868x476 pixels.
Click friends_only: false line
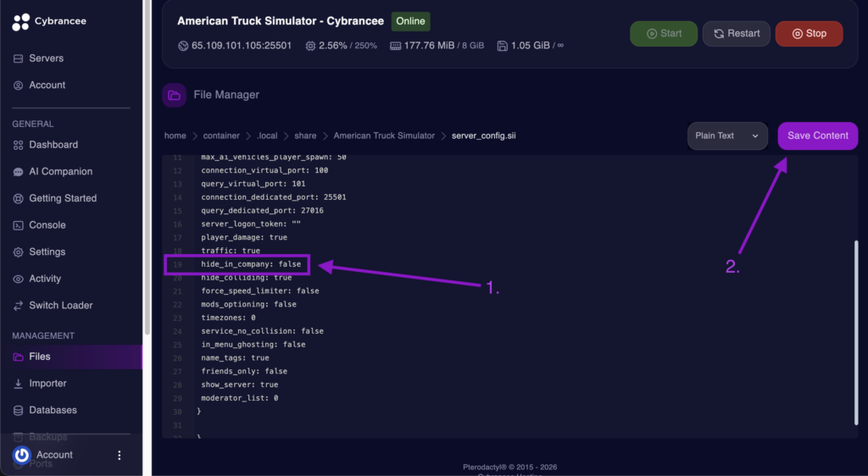click(x=244, y=372)
